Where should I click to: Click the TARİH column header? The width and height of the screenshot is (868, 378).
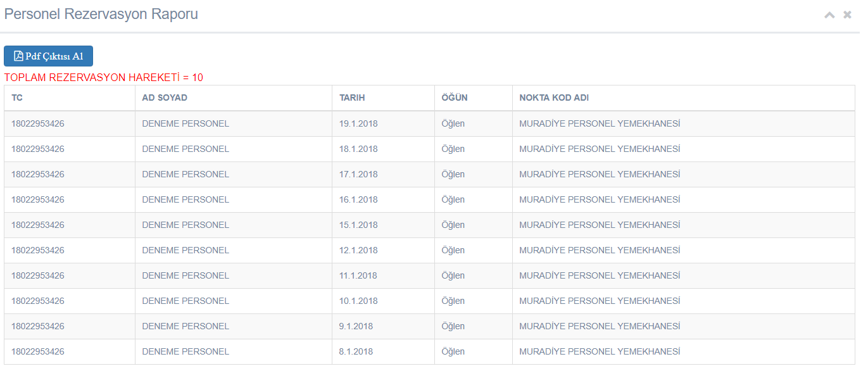pyautogui.click(x=352, y=98)
